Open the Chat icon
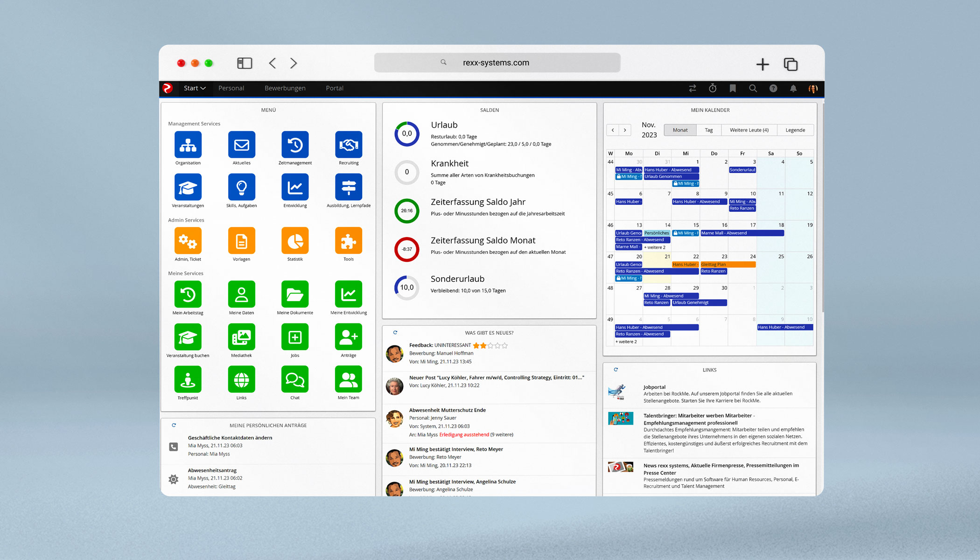 (x=295, y=380)
